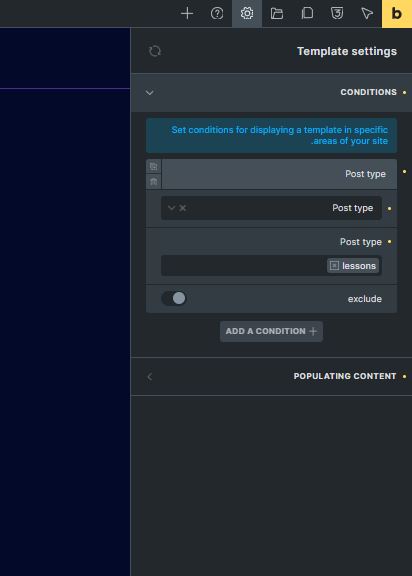Click the Post type condition header
This screenshot has width=412, height=576.
click(279, 174)
